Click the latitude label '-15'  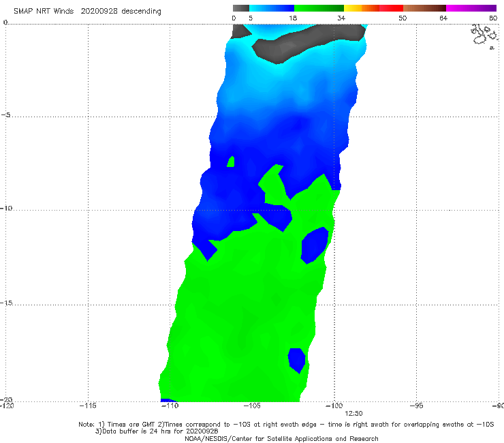tap(6, 303)
